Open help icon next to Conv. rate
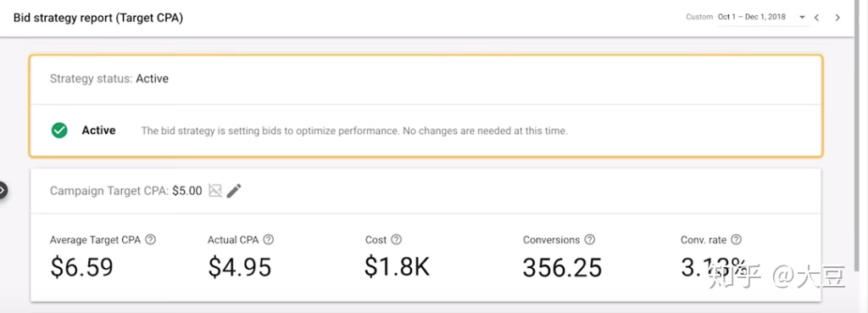 tap(736, 240)
